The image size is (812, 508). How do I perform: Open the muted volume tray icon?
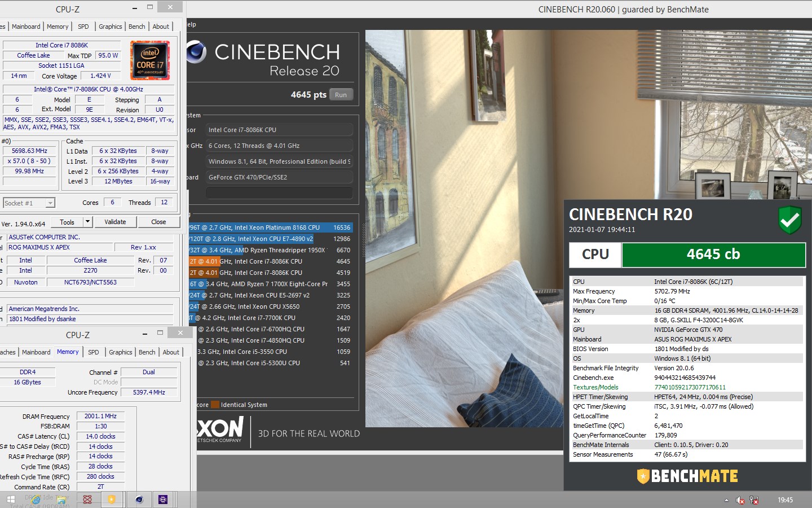(x=740, y=500)
